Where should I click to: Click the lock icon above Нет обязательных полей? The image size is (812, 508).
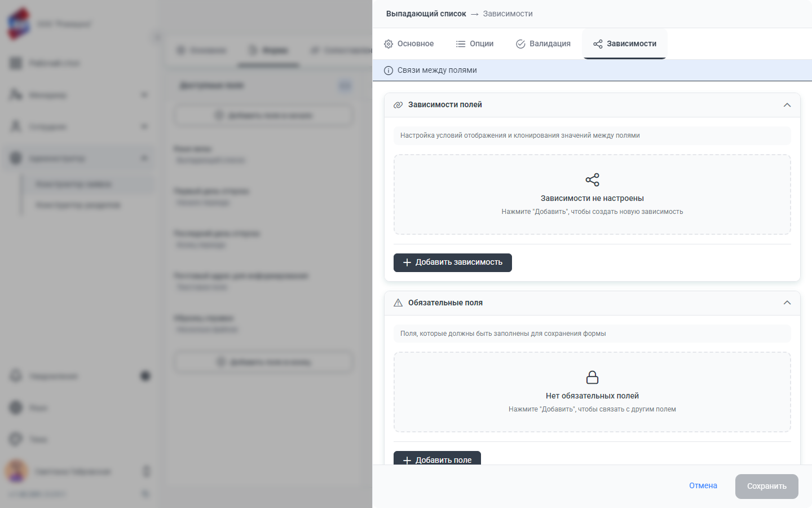pyautogui.click(x=592, y=377)
